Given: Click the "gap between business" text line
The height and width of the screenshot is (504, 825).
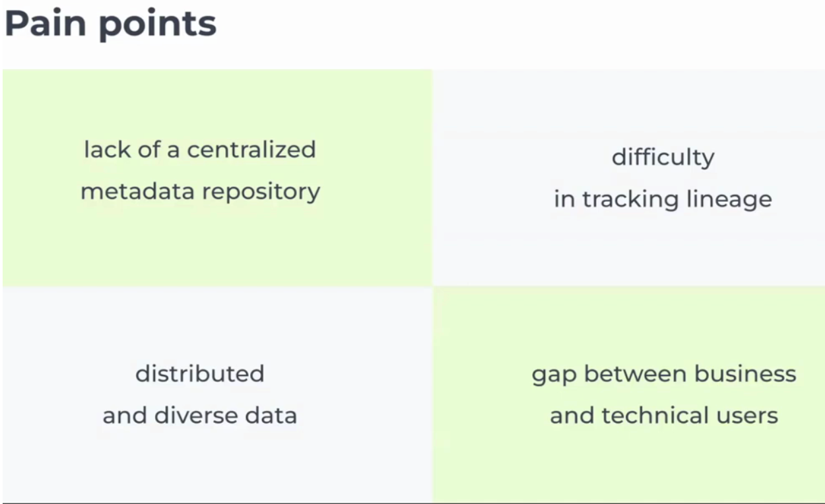Looking at the screenshot, I should pyautogui.click(x=664, y=375).
